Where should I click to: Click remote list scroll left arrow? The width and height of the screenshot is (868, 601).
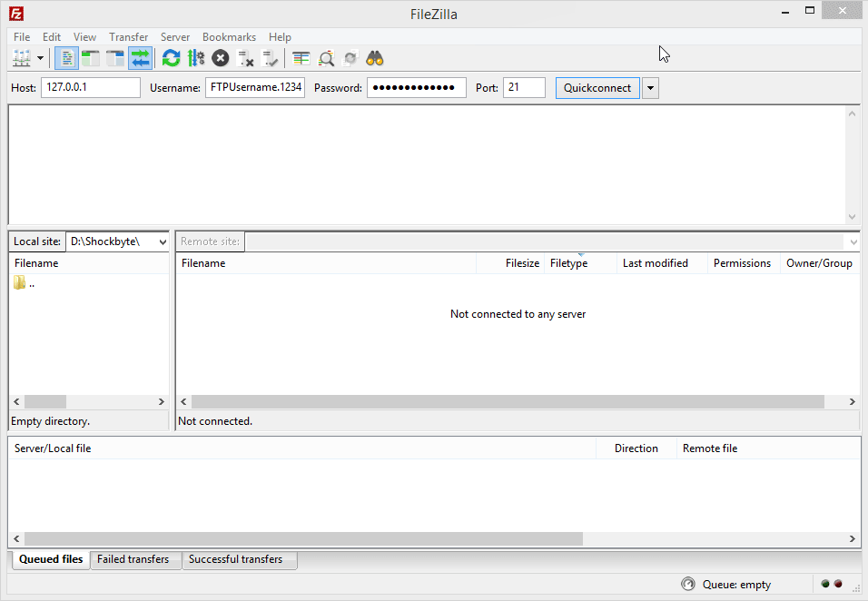183,402
